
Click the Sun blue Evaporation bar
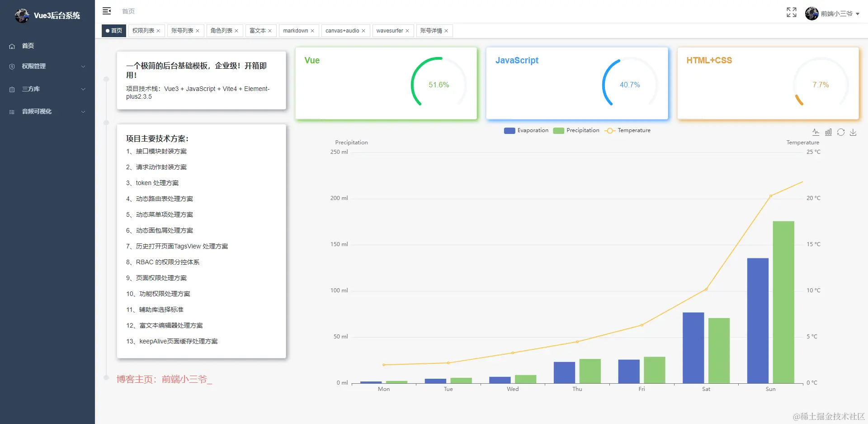coord(758,321)
